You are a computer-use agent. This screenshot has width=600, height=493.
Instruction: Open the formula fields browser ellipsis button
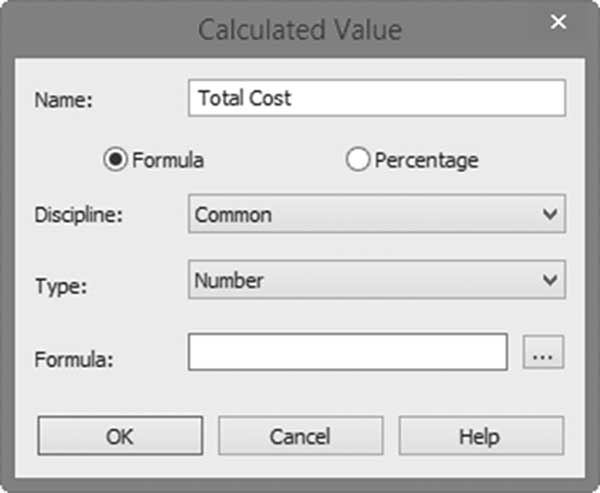[543, 352]
